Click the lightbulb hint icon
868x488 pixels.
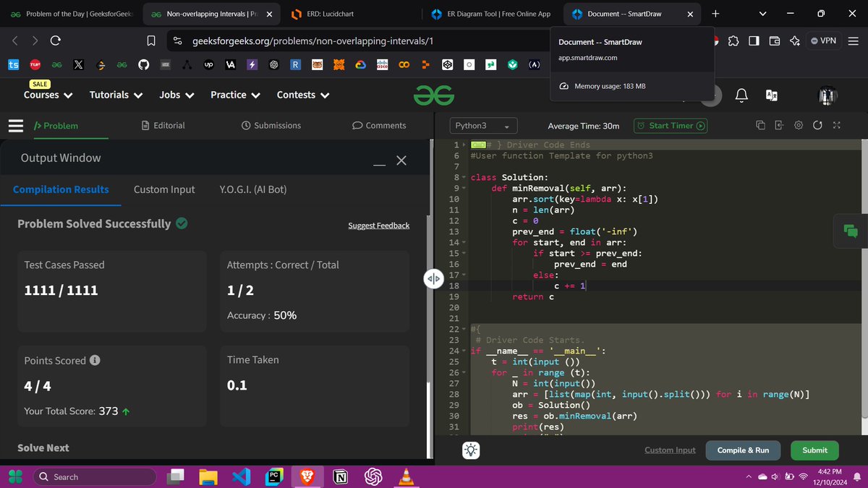471,450
